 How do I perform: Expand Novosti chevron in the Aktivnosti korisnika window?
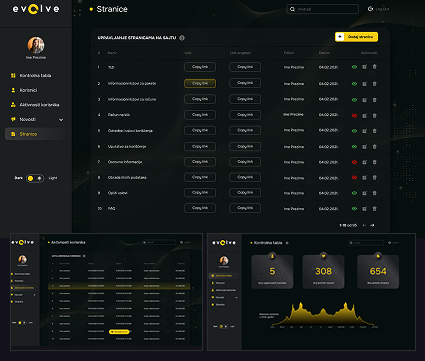[x=34, y=295]
